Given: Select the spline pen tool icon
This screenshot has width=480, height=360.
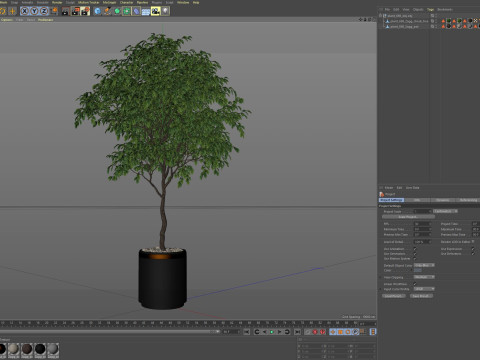Looking at the screenshot, I should [x=107, y=11].
